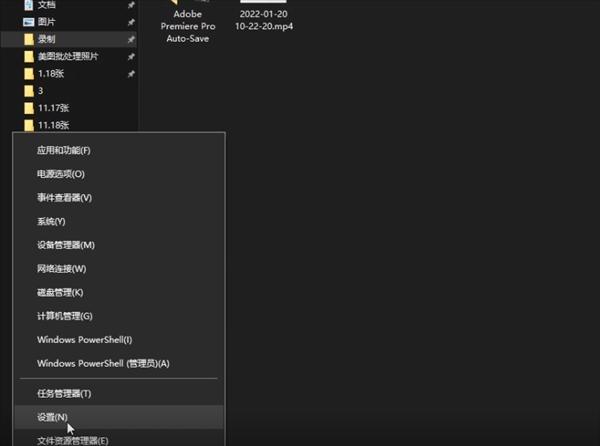600x446 pixels.
Task: Open 网络连接(W) entry
Action: (x=119, y=269)
